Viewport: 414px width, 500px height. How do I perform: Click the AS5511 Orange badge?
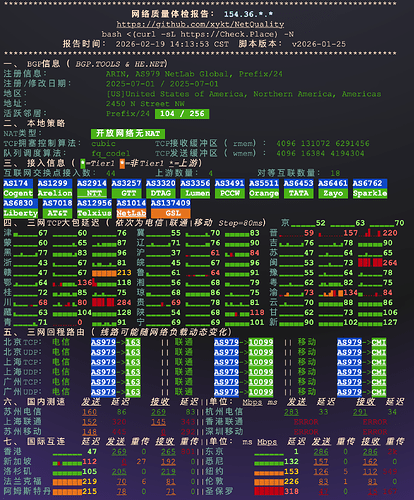click(264, 188)
